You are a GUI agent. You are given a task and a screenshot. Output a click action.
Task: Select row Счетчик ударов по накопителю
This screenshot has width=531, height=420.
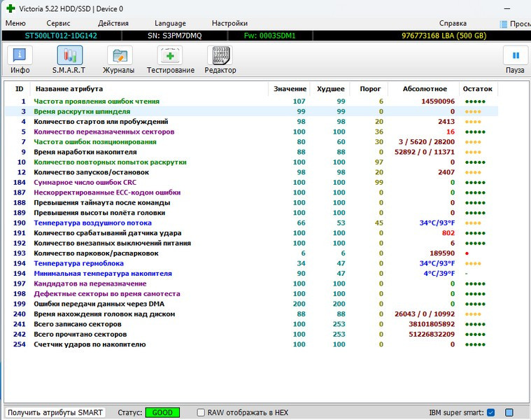[x=251, y=344]
